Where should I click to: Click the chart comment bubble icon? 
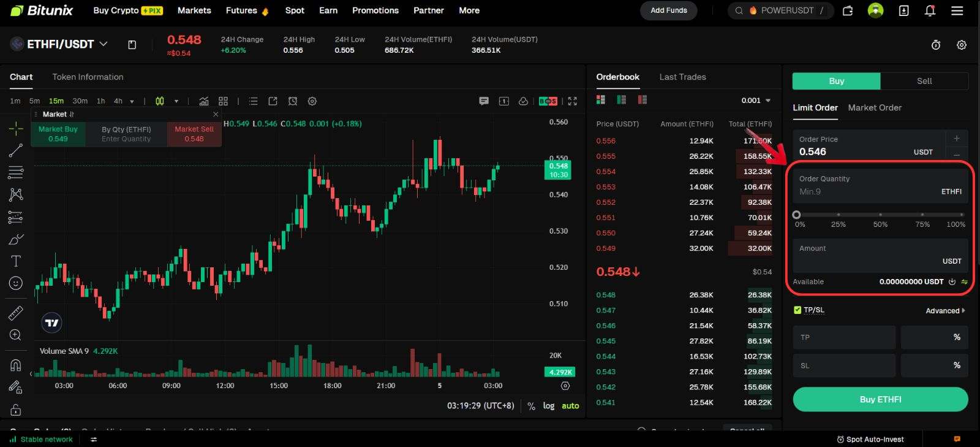pos(484,101)
